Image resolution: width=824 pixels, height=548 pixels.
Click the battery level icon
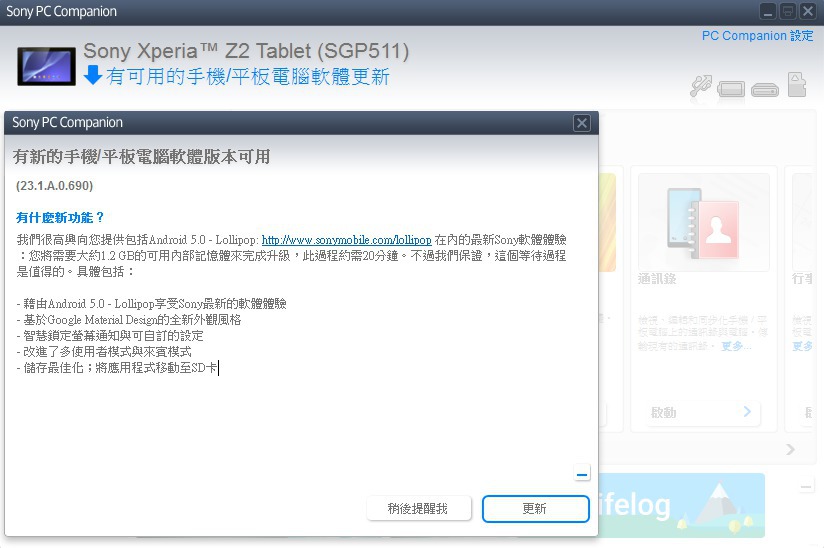731,89
